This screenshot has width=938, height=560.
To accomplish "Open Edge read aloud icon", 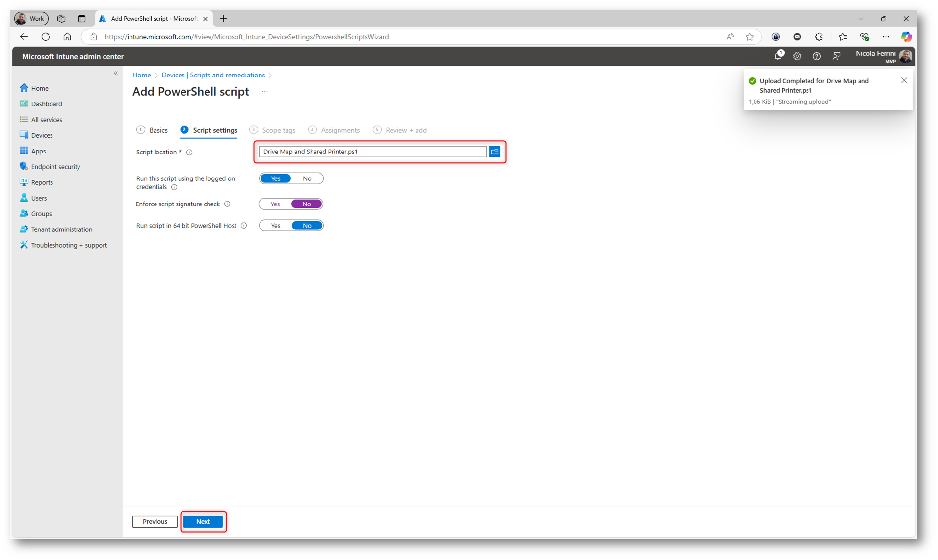I will click(730, 37).
